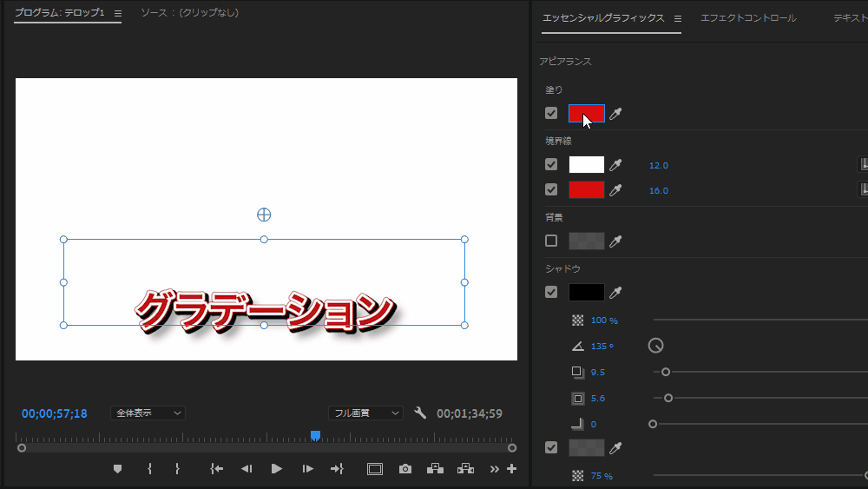Open the Program monitor panel menu
Screen dimensions: 868x489
tap(118, 13)
